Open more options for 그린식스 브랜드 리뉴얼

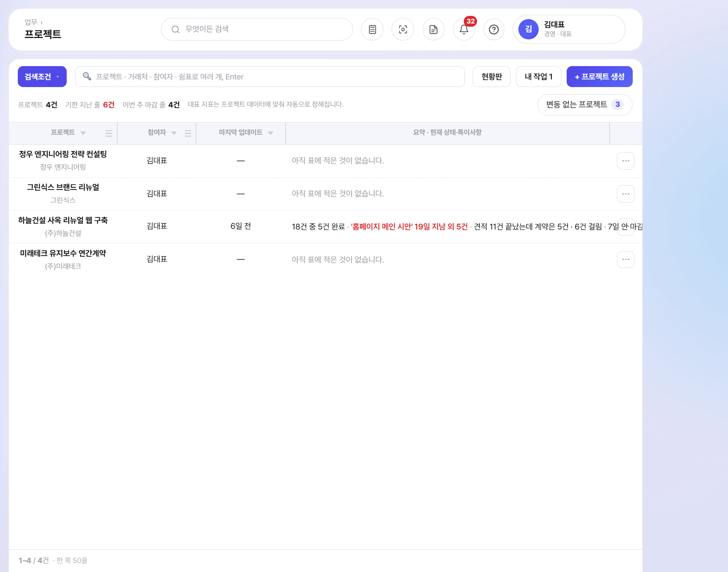click(x=625, y=194)
